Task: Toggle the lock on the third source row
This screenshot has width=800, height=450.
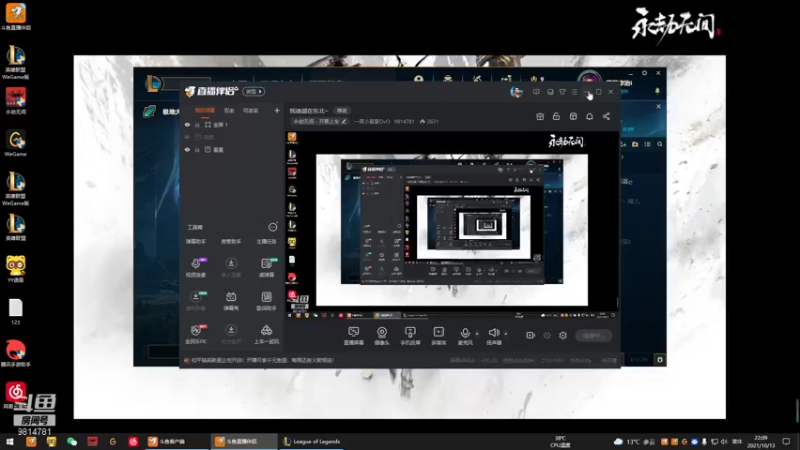Action: coord(197,149)
